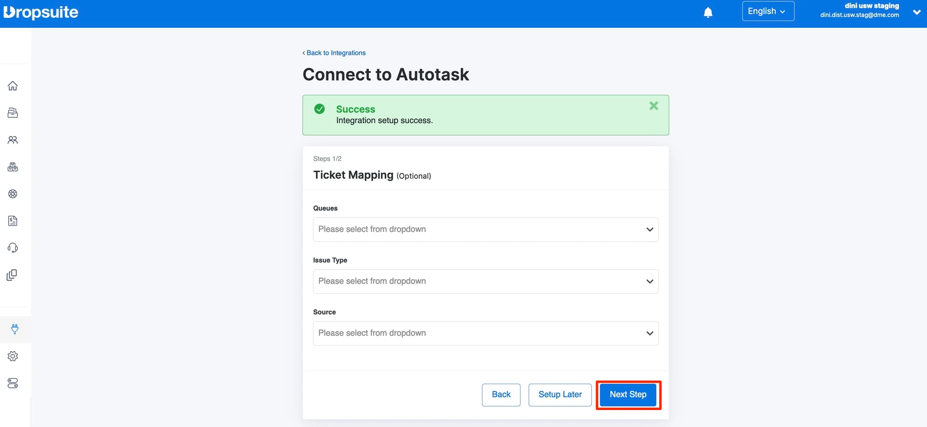Viewport: 927px width, 427px height.
Task: Click the green success checkmark icon
Action: 319,109
